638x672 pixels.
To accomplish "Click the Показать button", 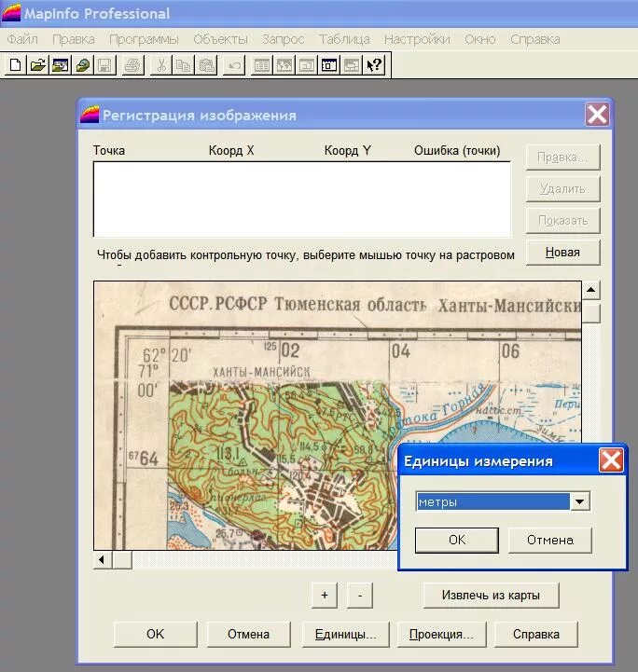I will click(x=562, y=221).
